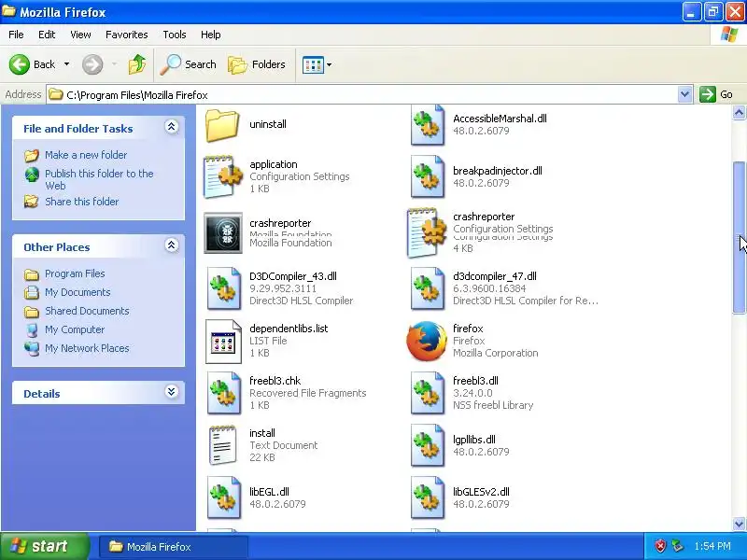Select the install file name text
This screenshot has height=560, width=747.
pyautogui.click(x=262, y=433)
